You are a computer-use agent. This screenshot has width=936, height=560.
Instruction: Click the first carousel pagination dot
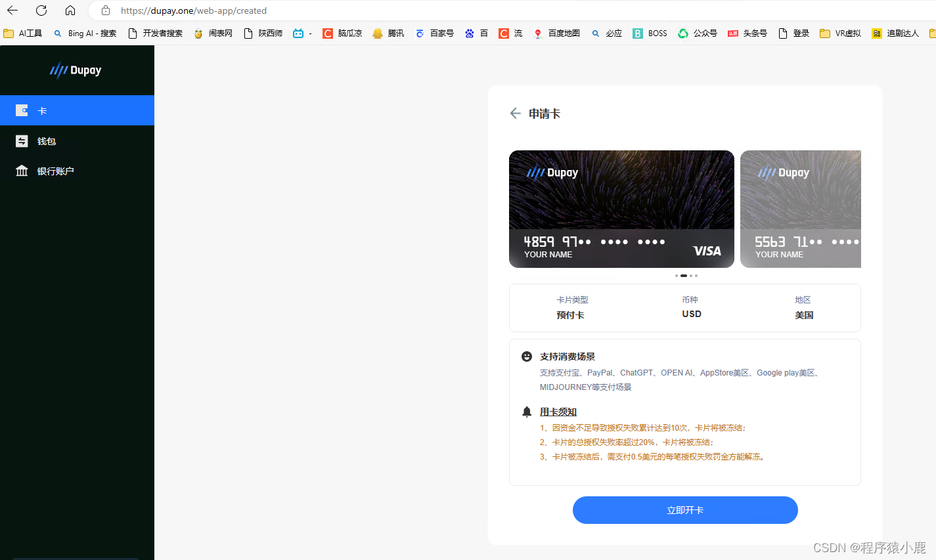click(x=677, y=276)
